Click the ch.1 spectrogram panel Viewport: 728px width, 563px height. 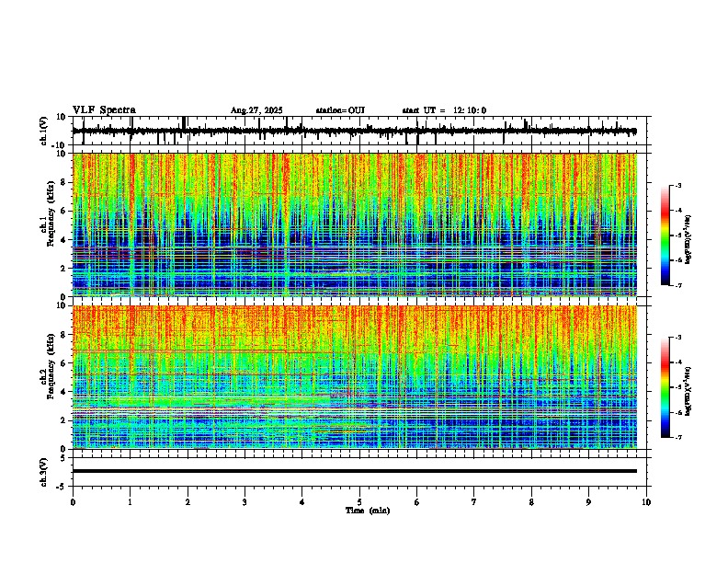click(x=355, y=224)
